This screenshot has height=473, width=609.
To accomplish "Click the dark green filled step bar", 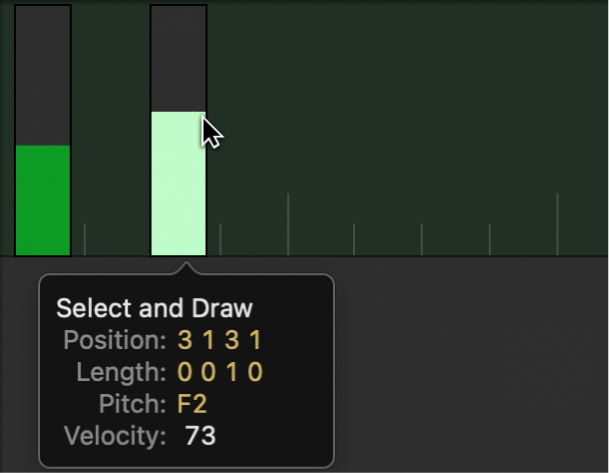I will tap(43, 200).
